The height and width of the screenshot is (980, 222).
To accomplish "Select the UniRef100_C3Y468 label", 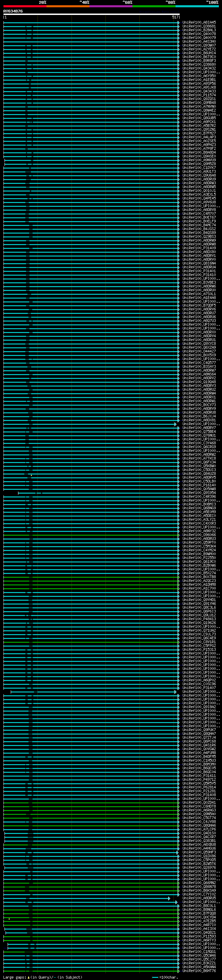I will pyautogui.click(x=199, y=443).
